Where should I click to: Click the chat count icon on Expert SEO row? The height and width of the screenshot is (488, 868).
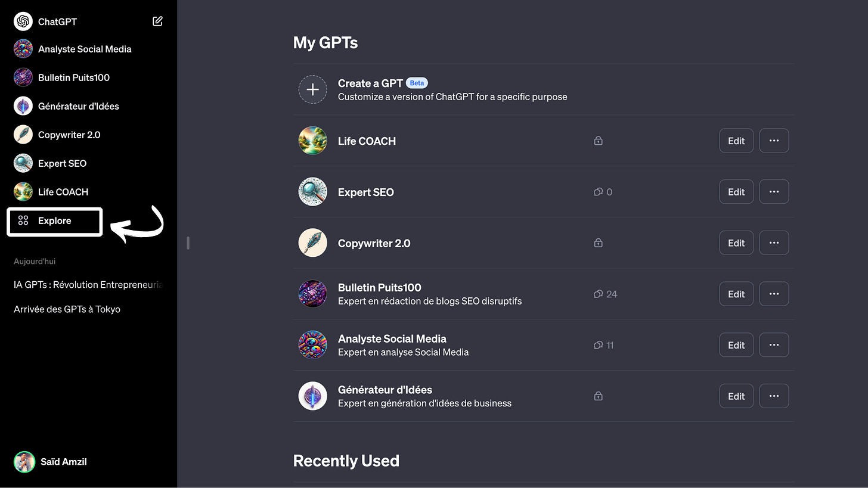[598, 192]
